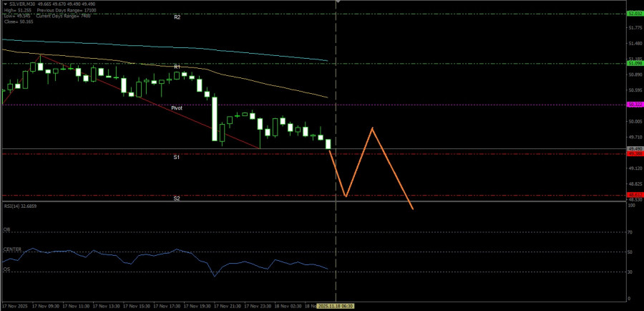
Task: Click the 17 Nov 23:30 time label
Action: click(257, 307)
